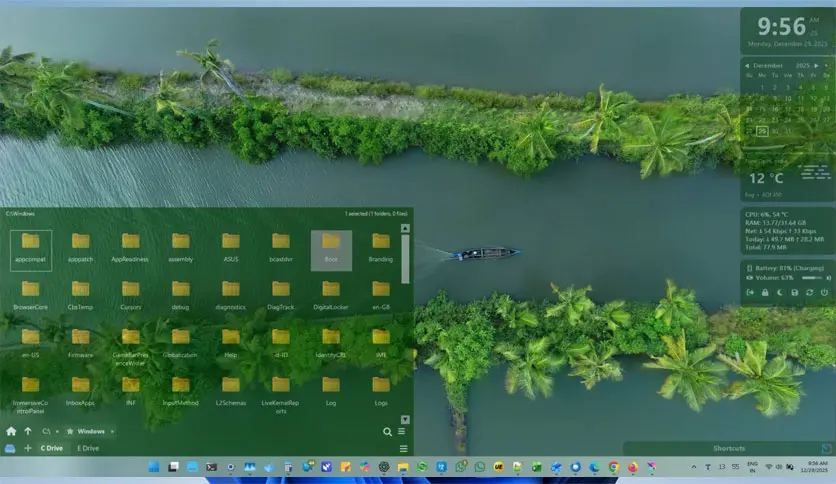This screenshot has height=484, width=836.
Task: Select the ASUS folder
Action: pos(231,250)
